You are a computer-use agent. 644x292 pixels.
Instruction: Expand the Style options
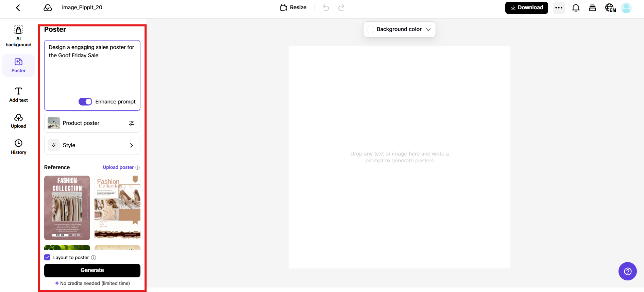pyautogui.click(x=92, y=145)
